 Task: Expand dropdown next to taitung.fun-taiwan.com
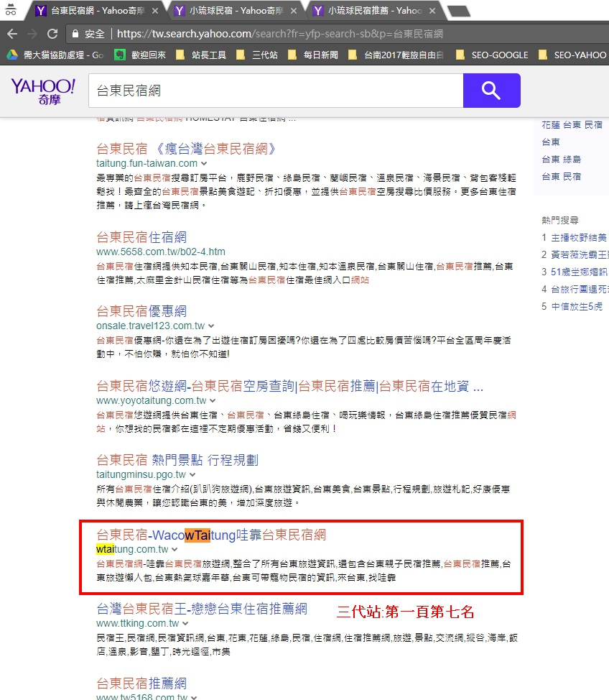(x=204, y=164)
